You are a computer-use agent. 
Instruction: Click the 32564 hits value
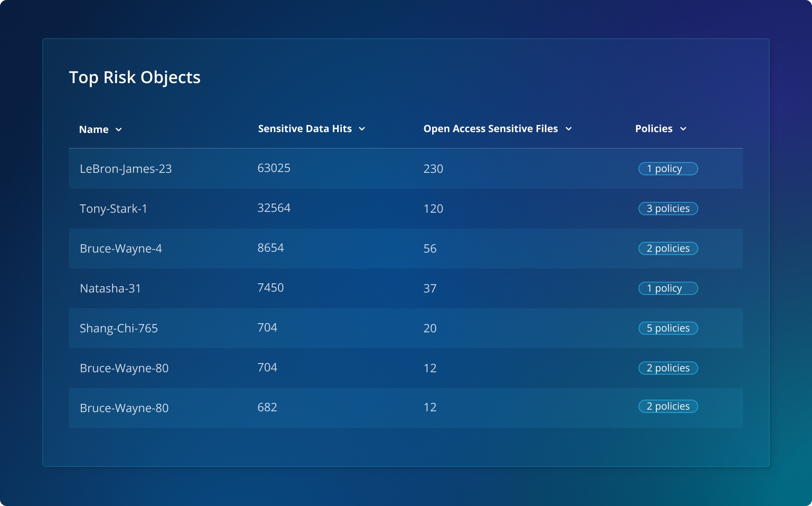click(x=274, y=208)
